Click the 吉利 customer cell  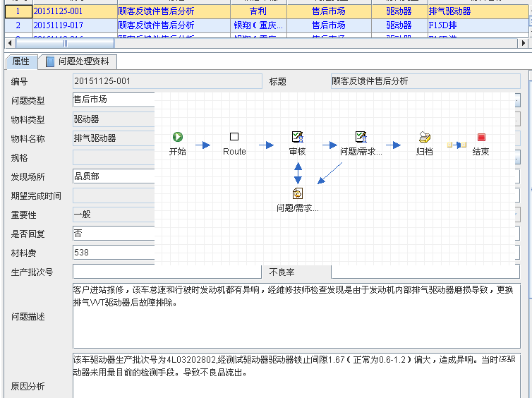tap(258, 11)
